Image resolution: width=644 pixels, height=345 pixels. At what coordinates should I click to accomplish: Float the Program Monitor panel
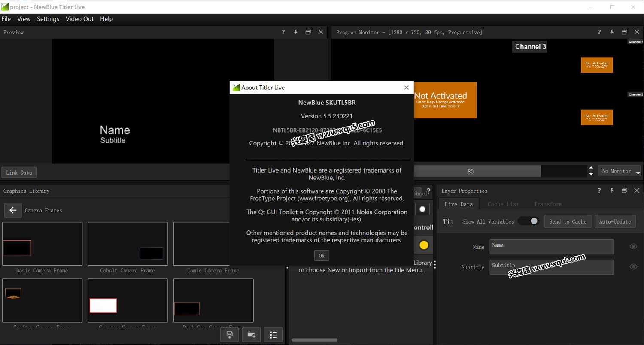pos(624,32)
